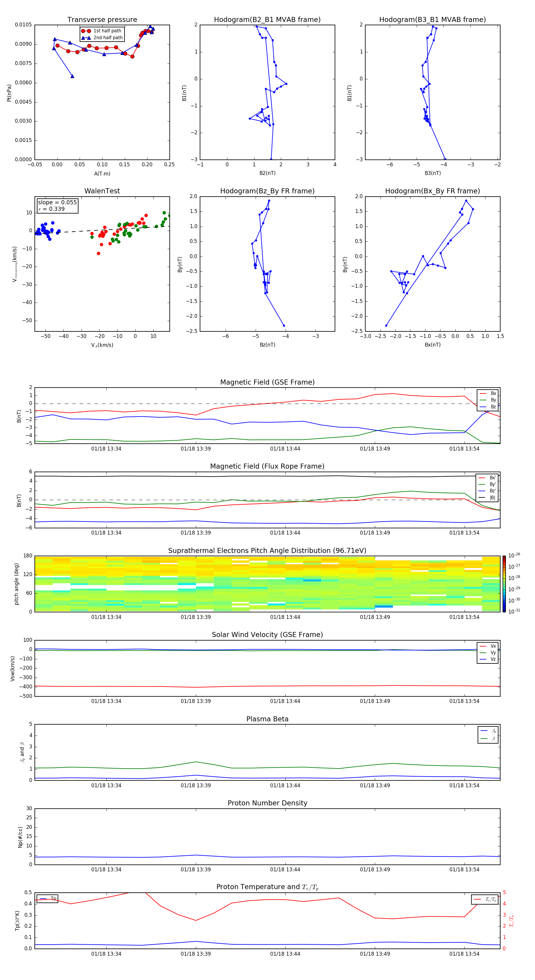Click the 'Transverse pressure' plot title

point(102,20)
